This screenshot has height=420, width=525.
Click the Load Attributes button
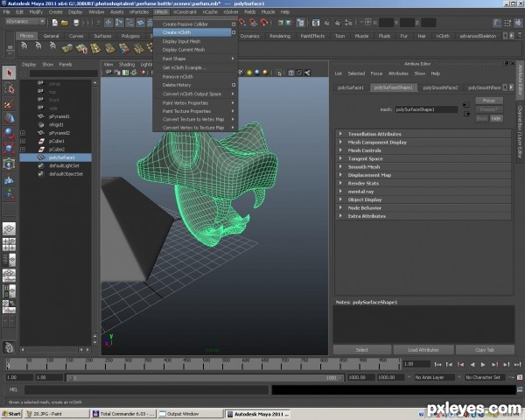[x=423, y=350]
